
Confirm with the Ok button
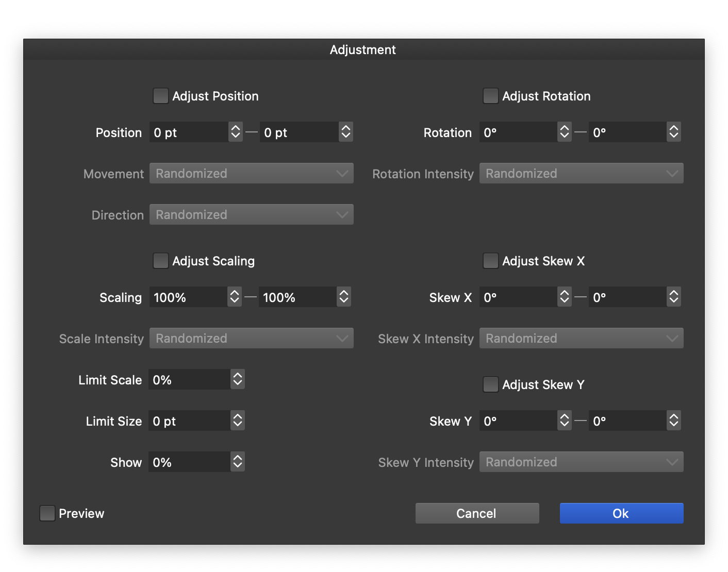pos(621,514)
